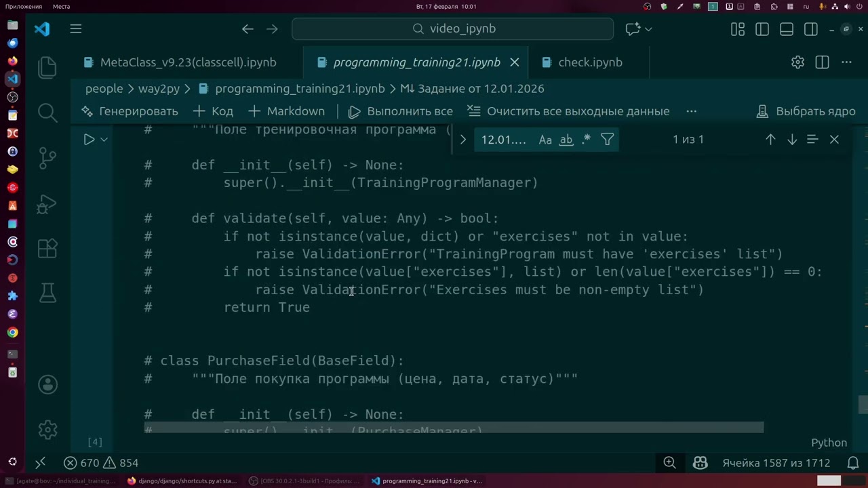Toggle the bottom panel
Screen dimensions: 868x488
pyautogui.click(x=787, y=28)
